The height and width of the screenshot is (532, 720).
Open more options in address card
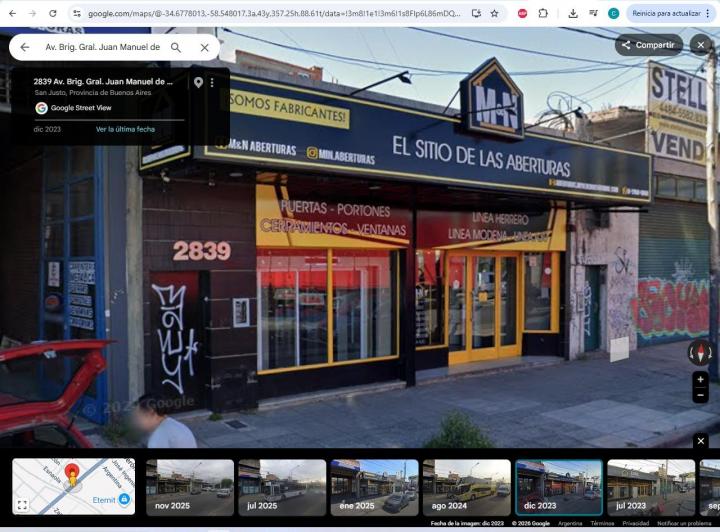212,82
